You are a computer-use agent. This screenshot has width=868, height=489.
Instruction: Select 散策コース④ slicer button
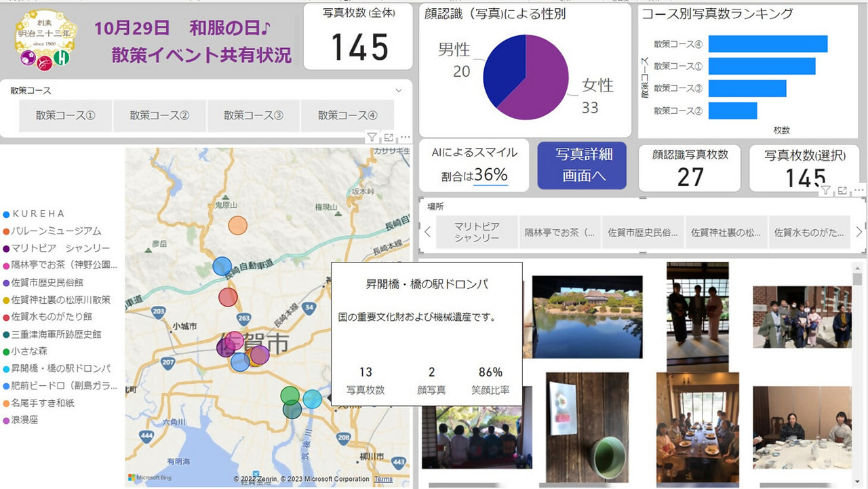point(347,115)
